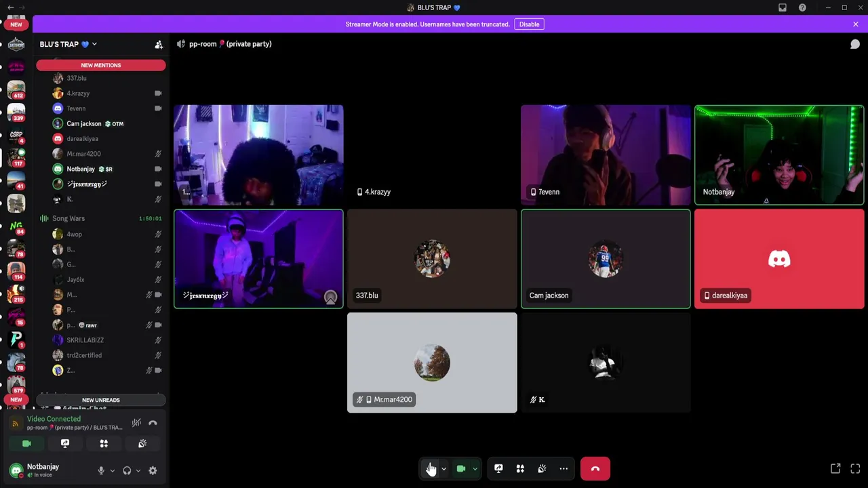Open more options ellipsis in call controls
868x488 pixels.
(564, 468)
